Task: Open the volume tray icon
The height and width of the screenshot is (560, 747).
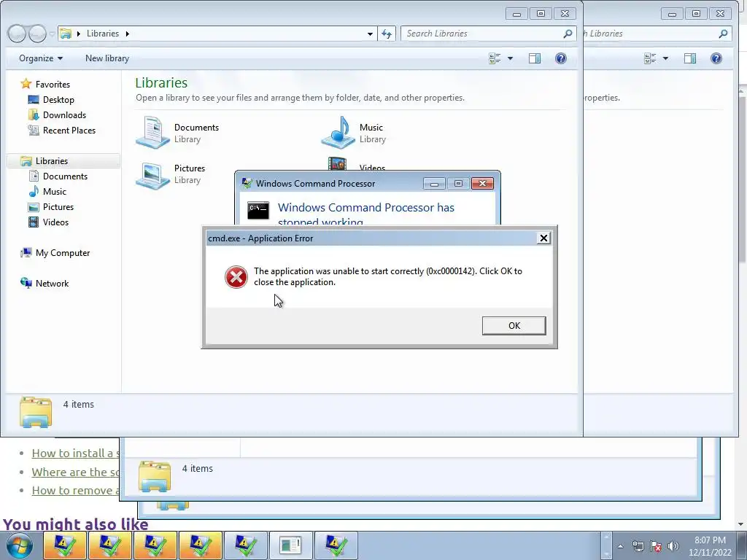Action: [673, 546]
